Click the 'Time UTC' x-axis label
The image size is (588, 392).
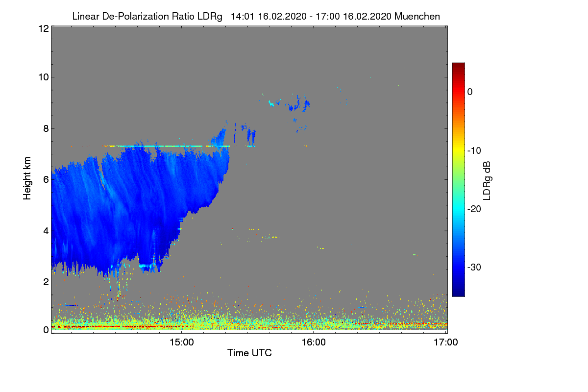(249, 353)
